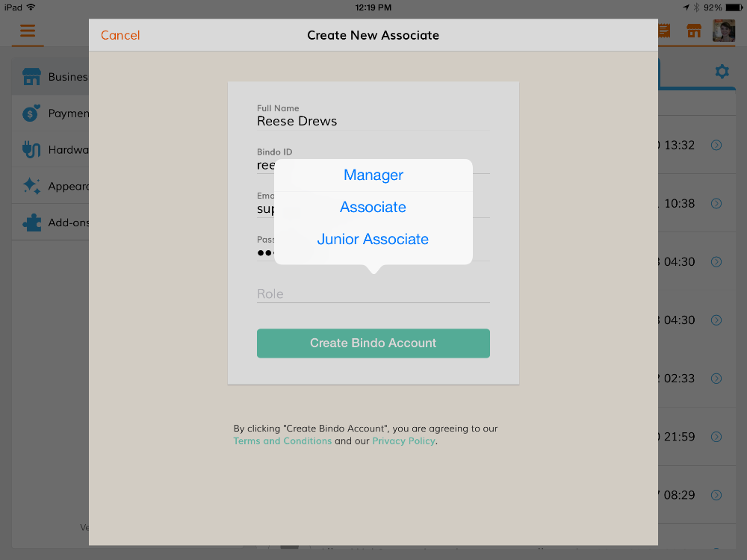
Task: Open detail arrow for 10:38 row
Action: point(716,203)
